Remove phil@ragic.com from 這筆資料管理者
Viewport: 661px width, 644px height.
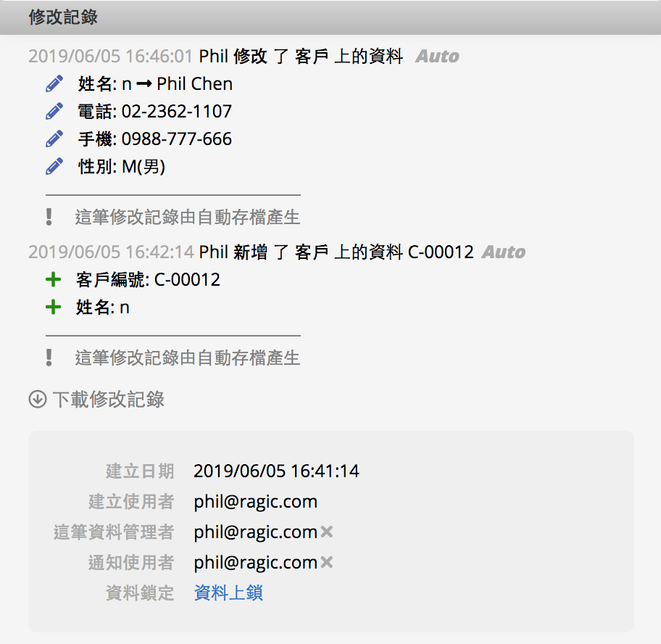click(327, 532)
